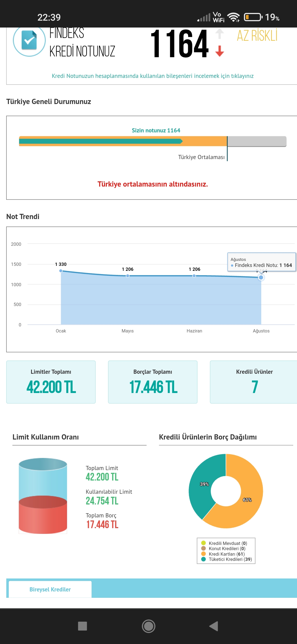Select Mayıs data point on trend chart
Viewport: 297px width, 644px height.
[128, 276]
